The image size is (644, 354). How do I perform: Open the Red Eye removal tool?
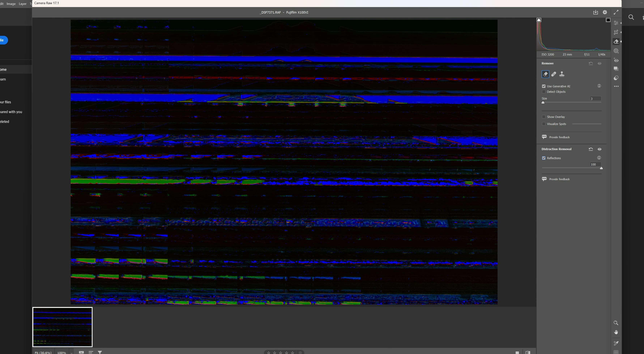(616, 60)
